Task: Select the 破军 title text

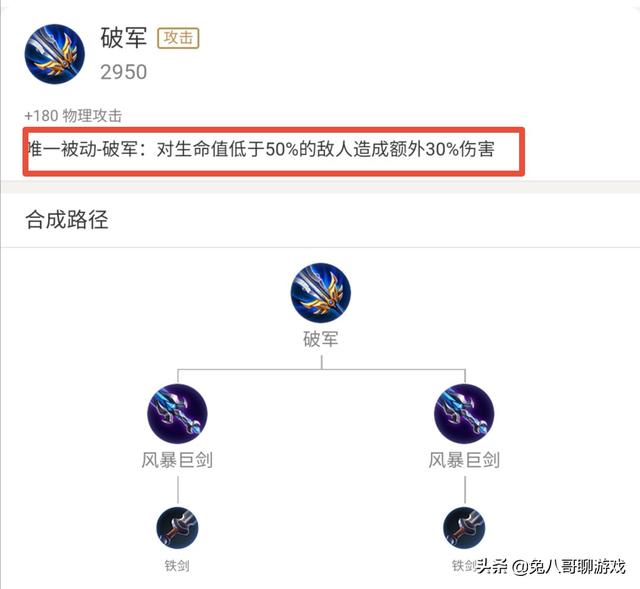Action: pyautogui.click(x=124, y=38)
